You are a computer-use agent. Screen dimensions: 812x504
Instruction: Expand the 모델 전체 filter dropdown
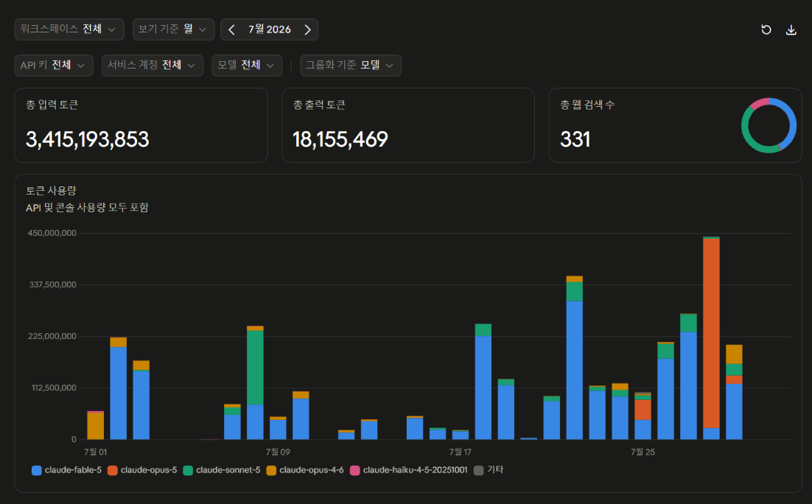(x=247, y=66)
